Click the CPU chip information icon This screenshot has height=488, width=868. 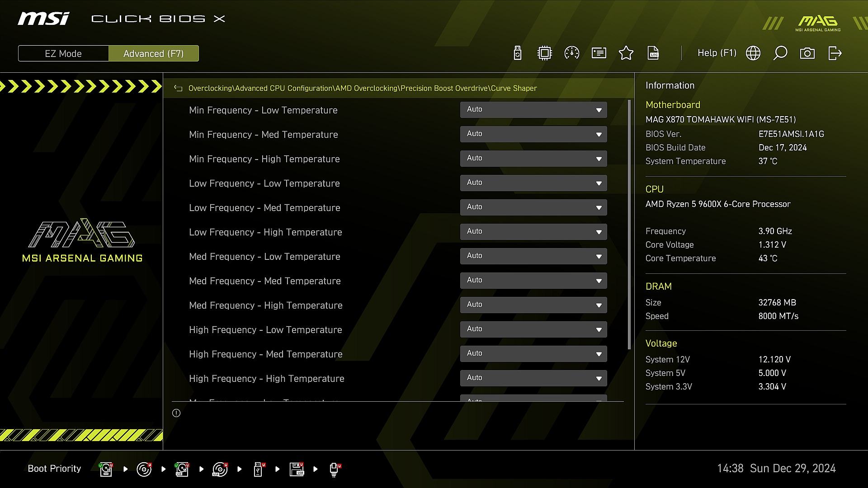(x=545, y=53)
